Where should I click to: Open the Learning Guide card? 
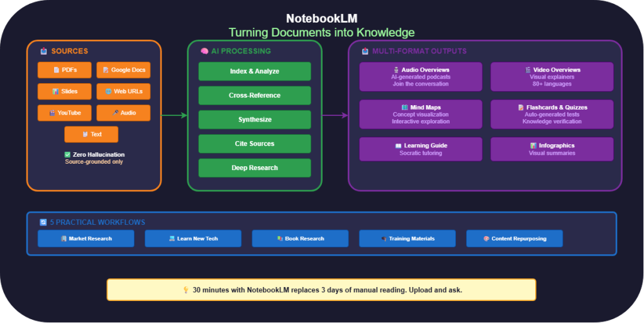(421, 149)
